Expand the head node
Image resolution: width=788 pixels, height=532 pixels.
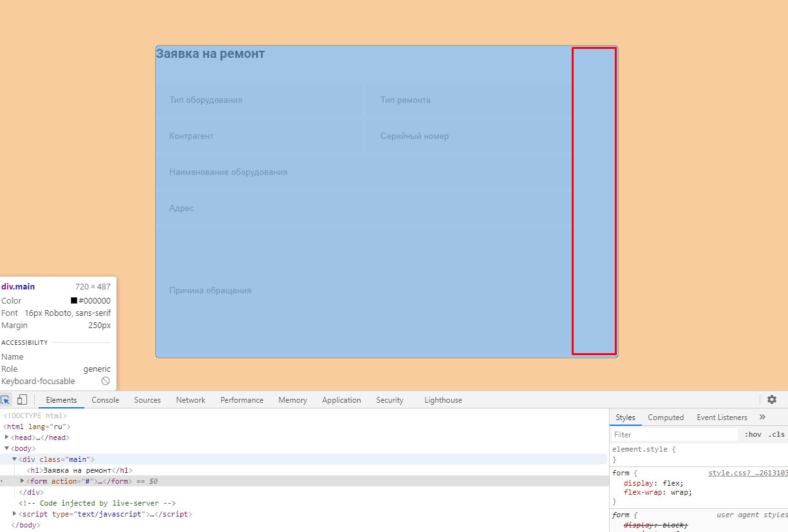click(6, 437)
